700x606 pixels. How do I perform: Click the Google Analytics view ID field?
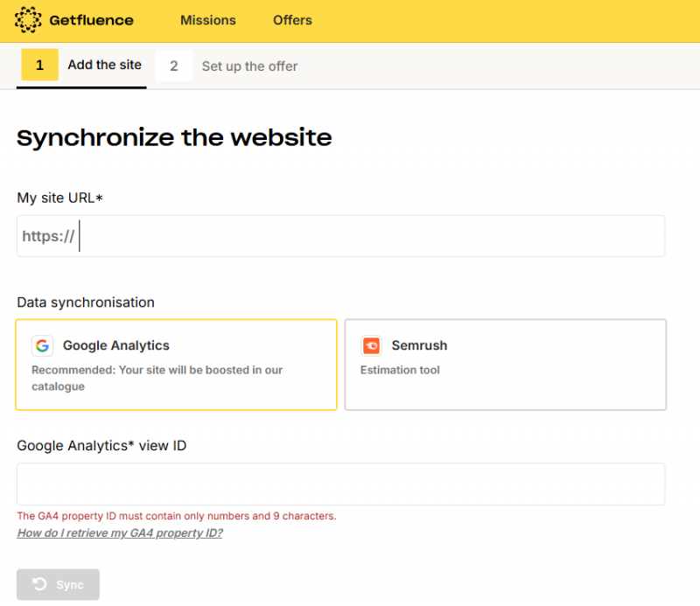pos(340,484)
